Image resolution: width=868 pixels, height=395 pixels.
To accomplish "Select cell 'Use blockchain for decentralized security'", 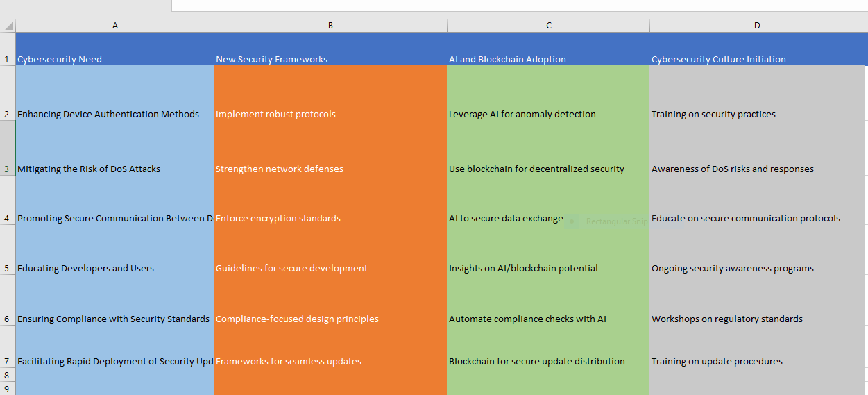I will pyautogui.click(x=548, y=148).
